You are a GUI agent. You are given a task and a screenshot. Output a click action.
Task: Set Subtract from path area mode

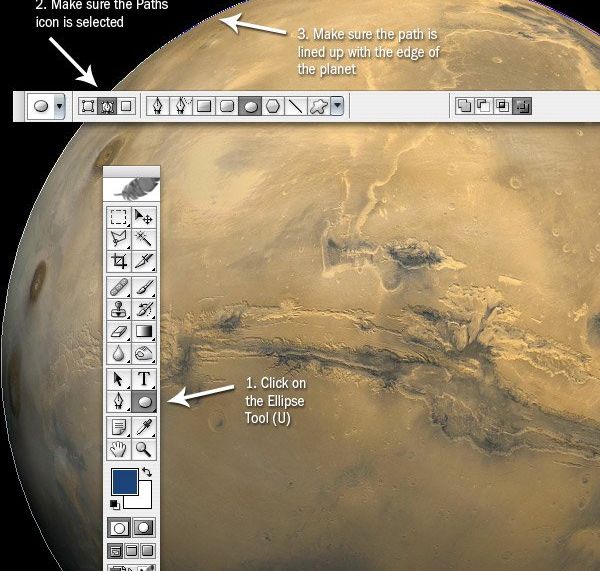pyautogui.click(x=483, y=106)
